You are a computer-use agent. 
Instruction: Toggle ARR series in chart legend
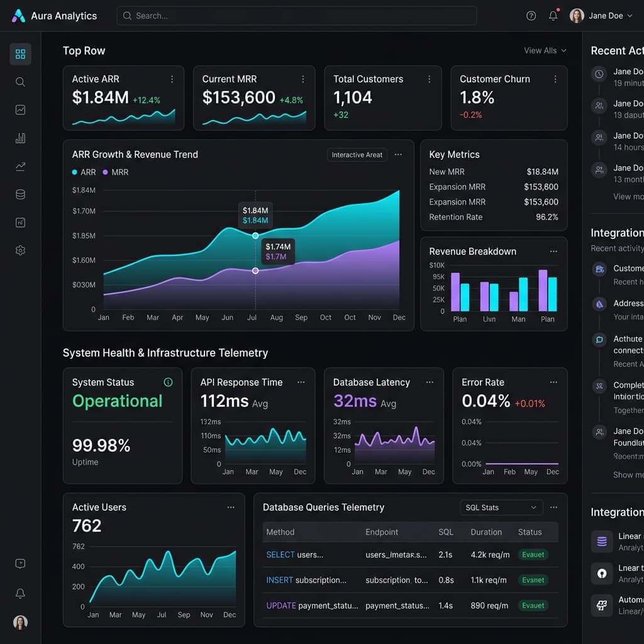[84, 172]
